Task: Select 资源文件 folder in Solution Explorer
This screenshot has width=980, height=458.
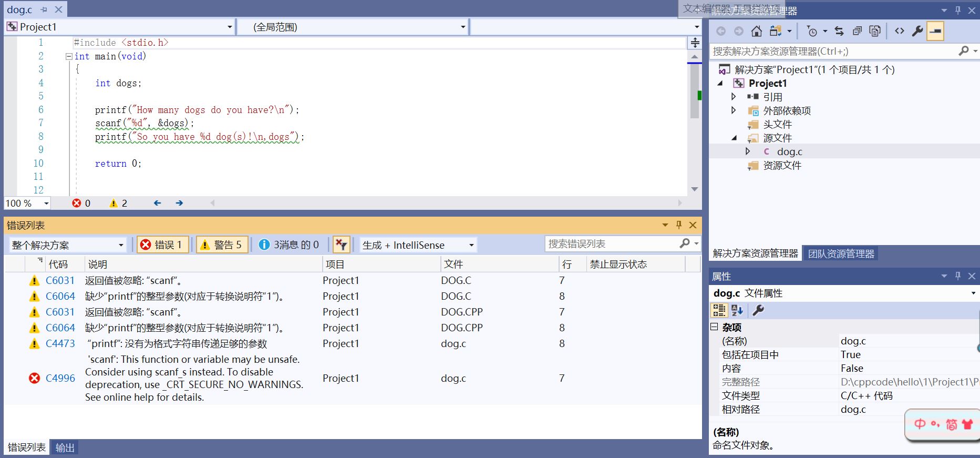Action: click(782, 165)
